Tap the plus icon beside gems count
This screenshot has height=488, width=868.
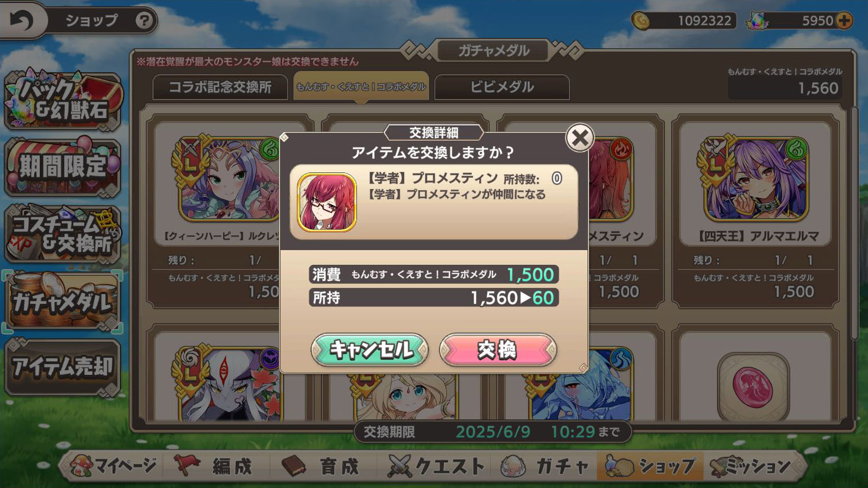(x=844, y=21)
